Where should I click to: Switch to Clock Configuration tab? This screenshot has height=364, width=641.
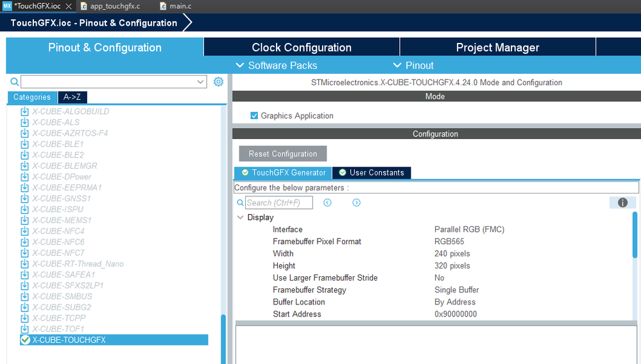pyautogui.click(x=302, y=47)
